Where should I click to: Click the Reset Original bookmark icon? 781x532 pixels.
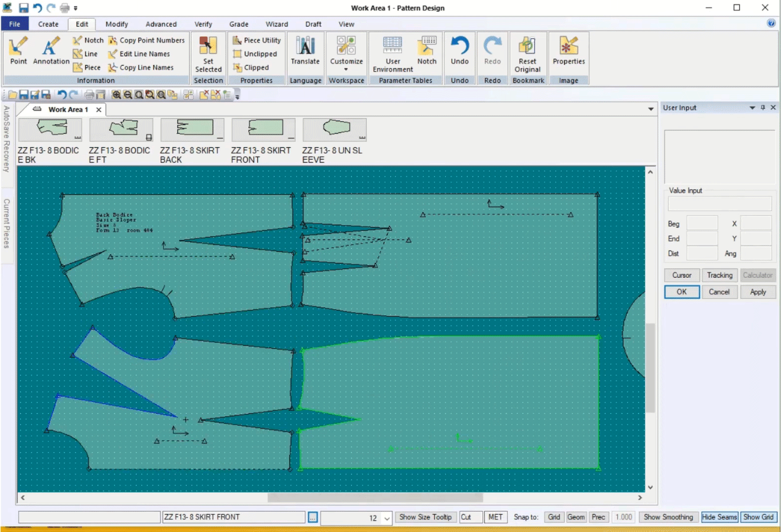pos(527,47)
